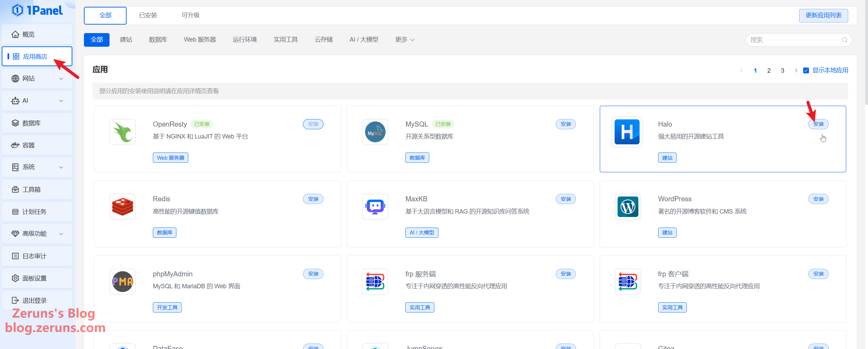
Task: Toggle the 显示本地应用 checkbox
Action: 806,71
